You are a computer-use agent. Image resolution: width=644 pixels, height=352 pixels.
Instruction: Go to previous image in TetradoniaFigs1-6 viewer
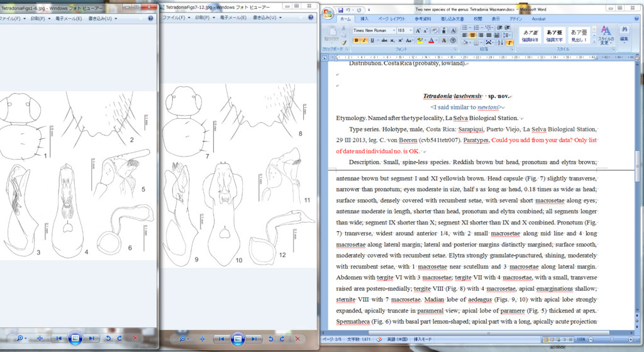(58, 338)
